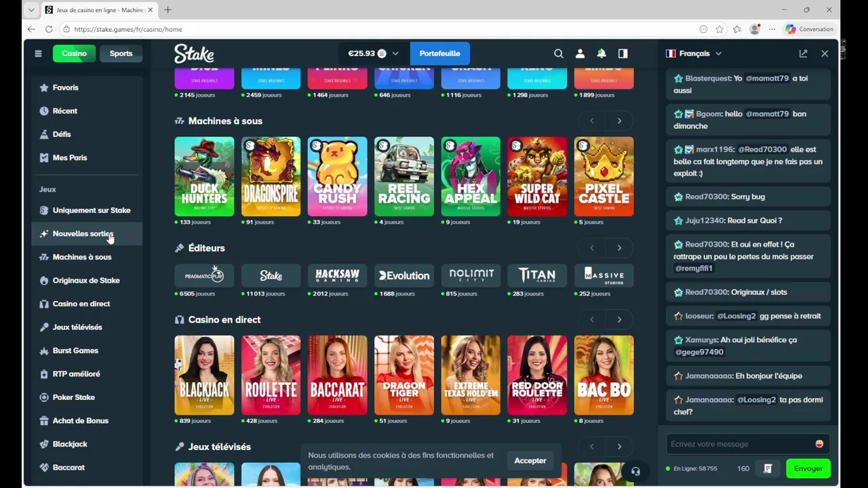
Task: Open Reel Racing slot game
Action: (403, 177)
